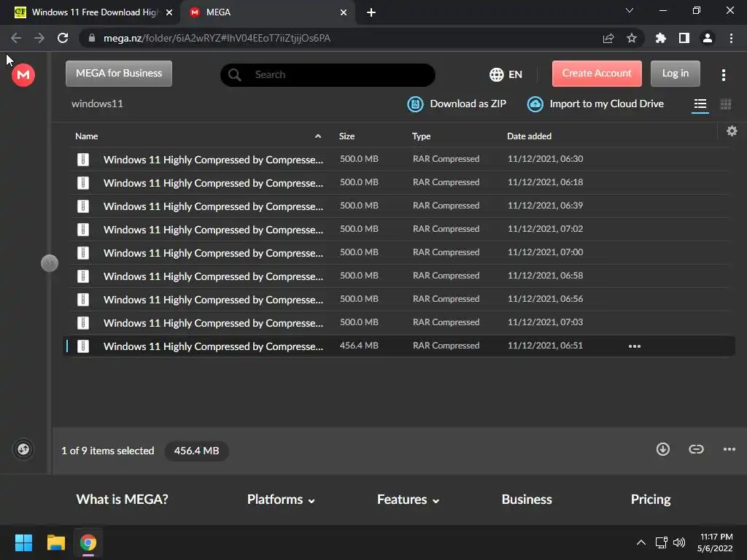The width and height of the screenshot is (747, 560).
Task: Click MEGA for Business button
Action: [119, 74]
